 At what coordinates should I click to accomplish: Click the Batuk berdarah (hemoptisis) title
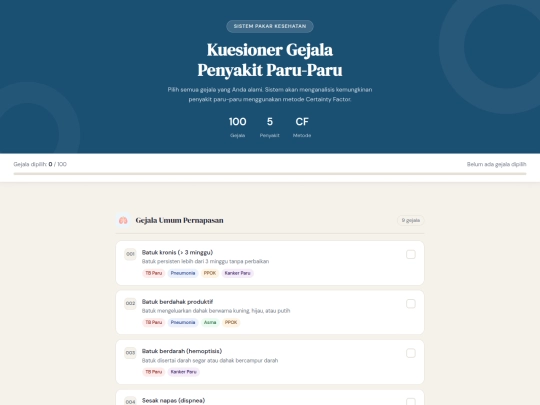[x=182, y=351]
